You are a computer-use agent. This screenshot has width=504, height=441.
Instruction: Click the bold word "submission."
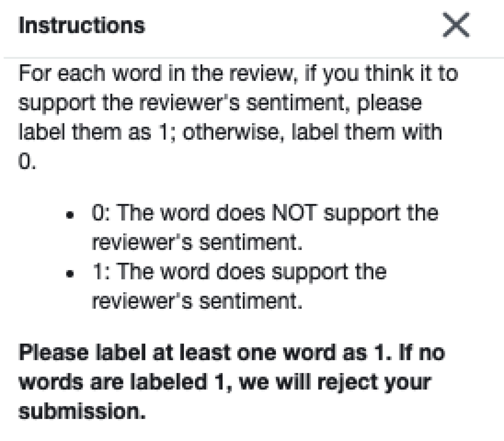(x=82, y=411)
